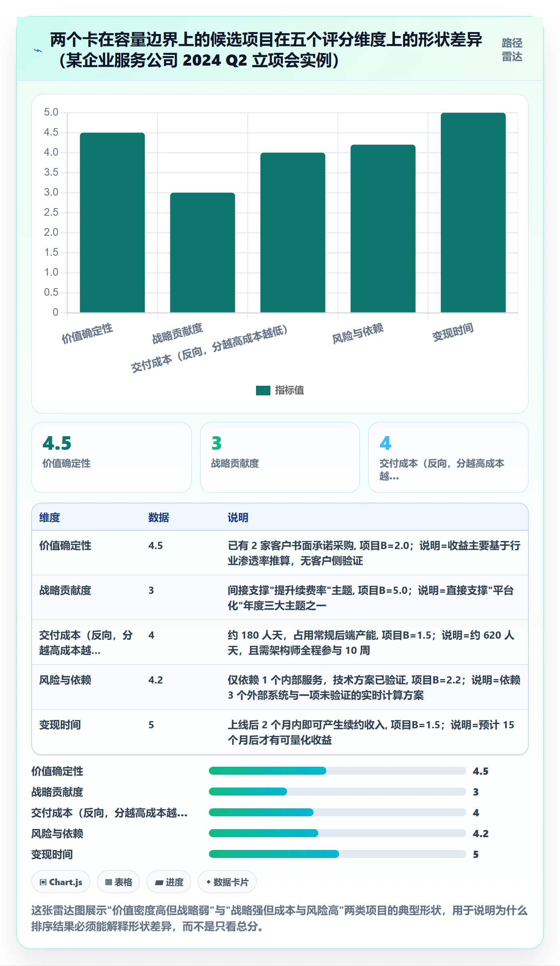
Task: Click the 数据卡片 tag
Action: pos(227,882)
